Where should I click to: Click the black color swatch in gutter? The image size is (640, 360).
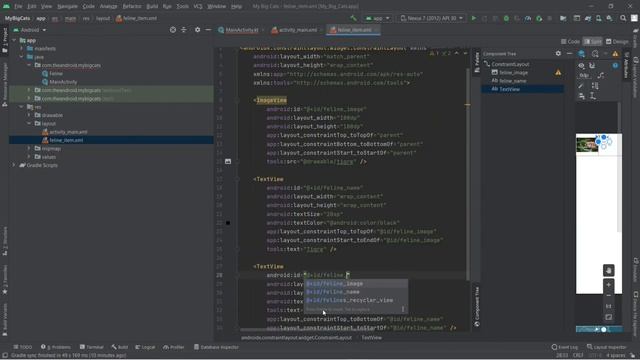point(228,223)
